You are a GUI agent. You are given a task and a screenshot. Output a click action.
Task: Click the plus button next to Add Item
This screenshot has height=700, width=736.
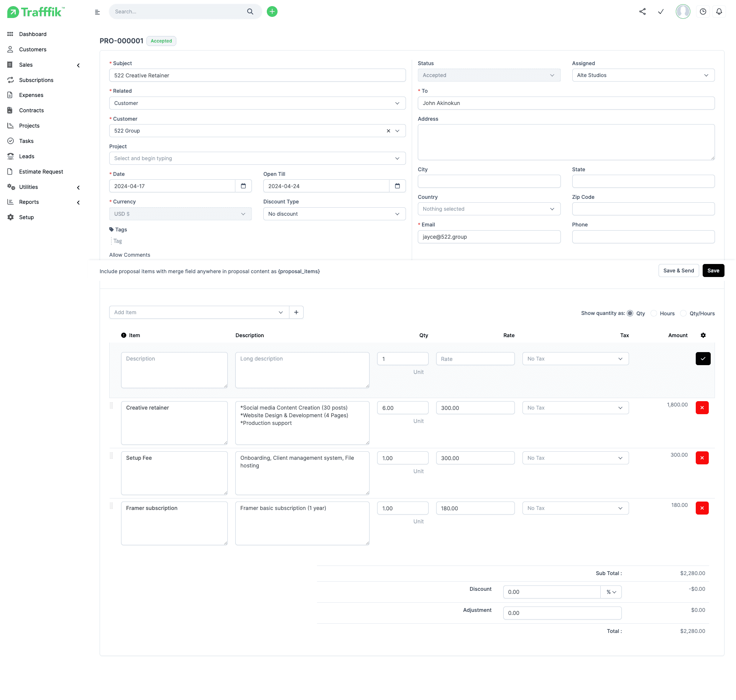pos(296,312)
